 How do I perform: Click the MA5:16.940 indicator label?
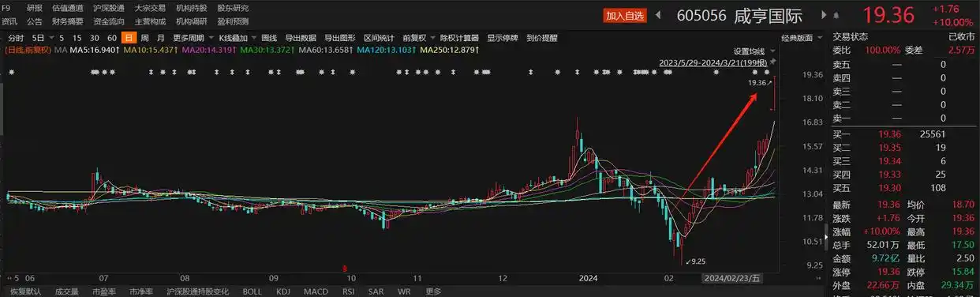coord(95,50)
